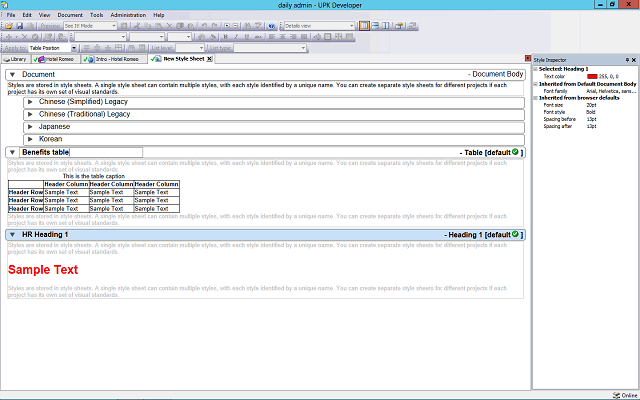This screenshot has height=400, width=640.
Task: Toggle default check on HR Heading 1 style
Action: (516, 234)
